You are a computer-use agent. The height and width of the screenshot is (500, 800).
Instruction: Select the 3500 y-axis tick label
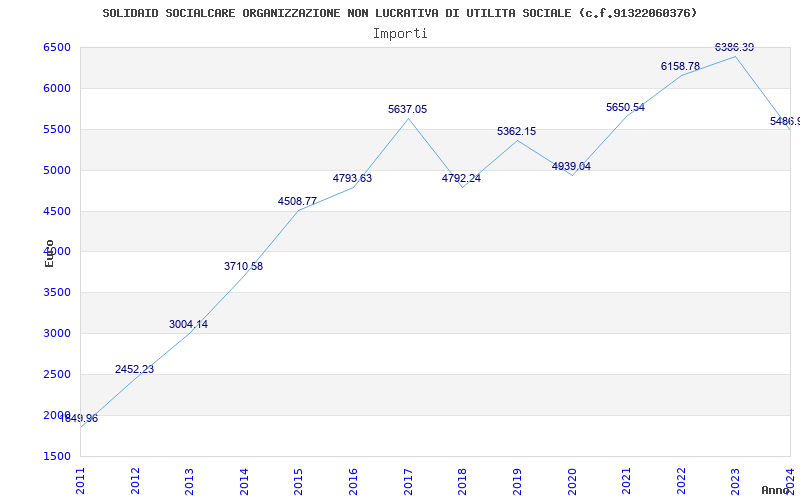pyautogui.click(x=57, y=292)
